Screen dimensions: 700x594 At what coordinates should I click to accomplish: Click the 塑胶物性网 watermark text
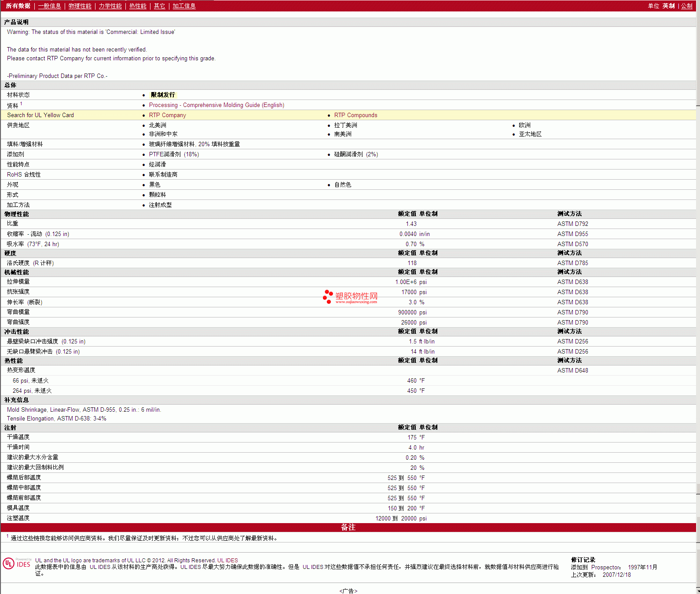click(356, 296)
